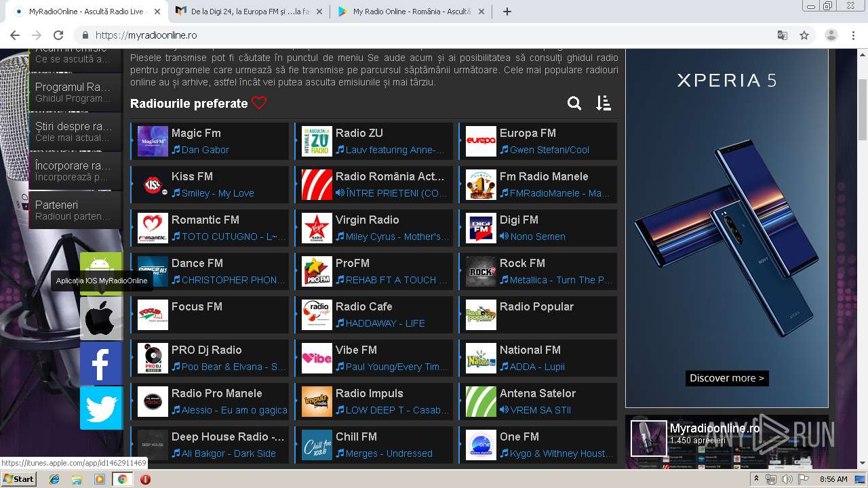Reload the page

click(58, 35)
